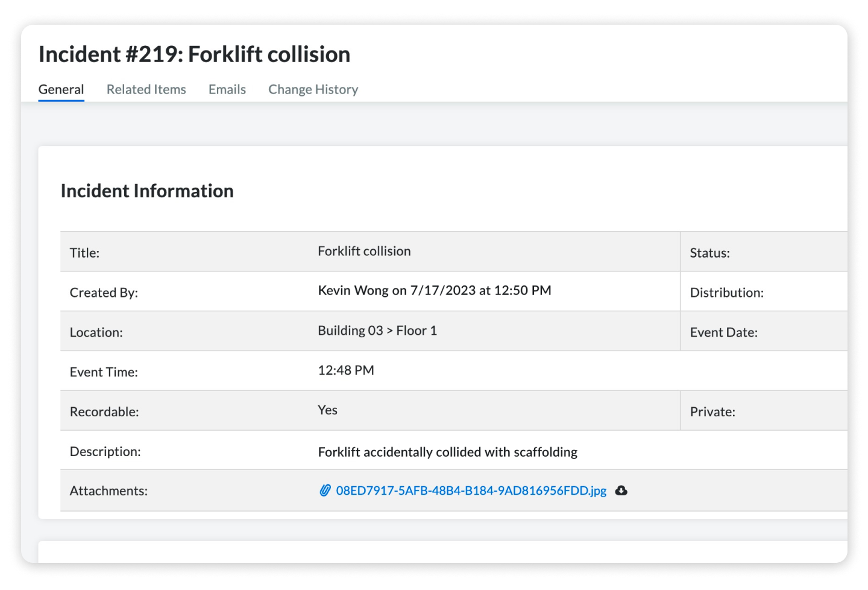
Task: Click the Event Date field
Action: [x=723, y=332]
